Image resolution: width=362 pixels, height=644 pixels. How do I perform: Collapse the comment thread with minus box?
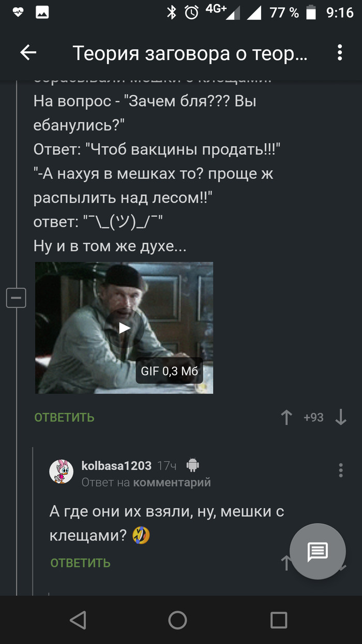[16, 298]
